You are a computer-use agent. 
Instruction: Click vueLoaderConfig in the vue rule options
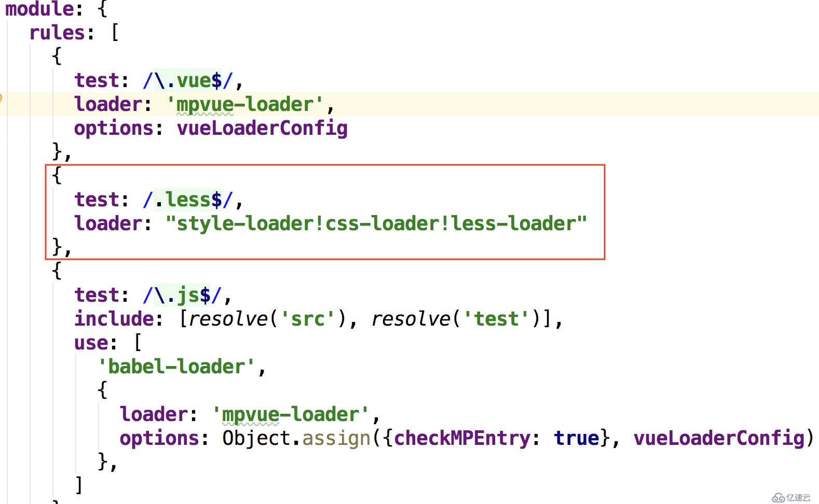(262, 128)
